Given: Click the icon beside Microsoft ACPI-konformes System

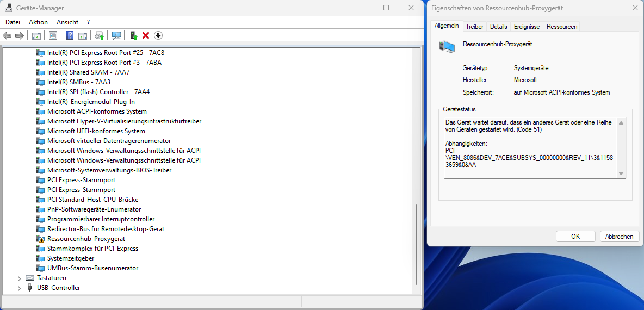Looking at the screenshot, I should [x=40, y=111].
